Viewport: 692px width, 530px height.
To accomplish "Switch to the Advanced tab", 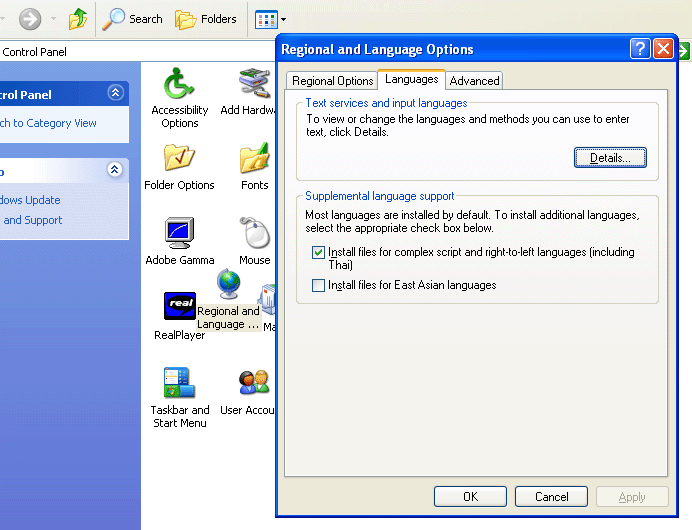I will point(474,81).
